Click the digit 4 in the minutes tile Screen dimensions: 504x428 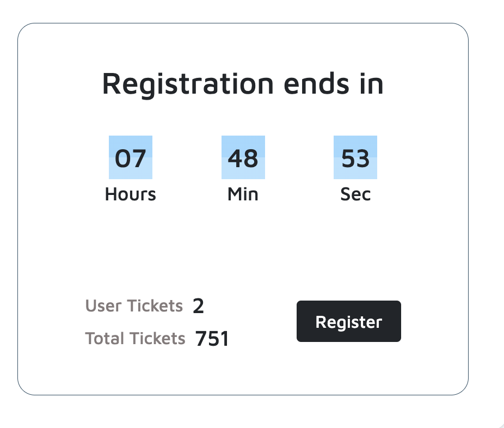click(235, 158)
